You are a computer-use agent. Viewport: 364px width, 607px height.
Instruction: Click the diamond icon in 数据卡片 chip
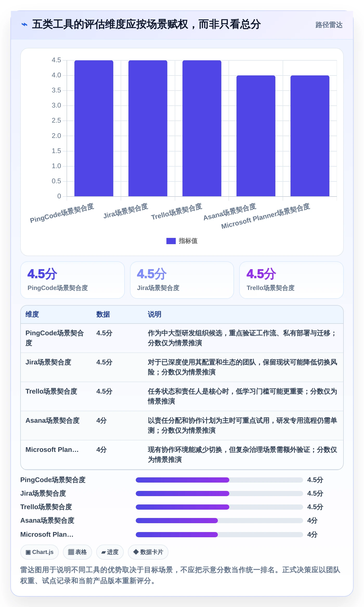click(136, 552)
